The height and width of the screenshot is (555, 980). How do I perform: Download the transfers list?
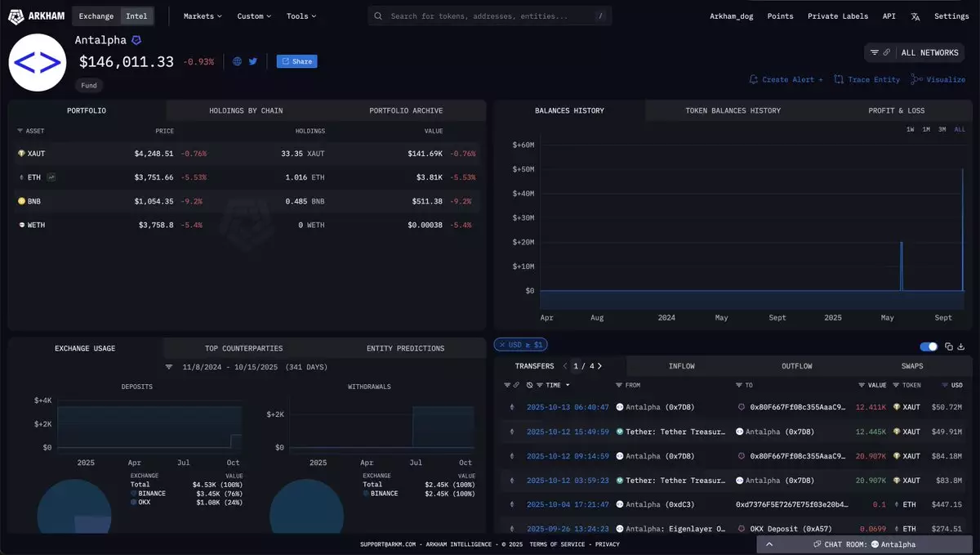click(x=960, y=346)
